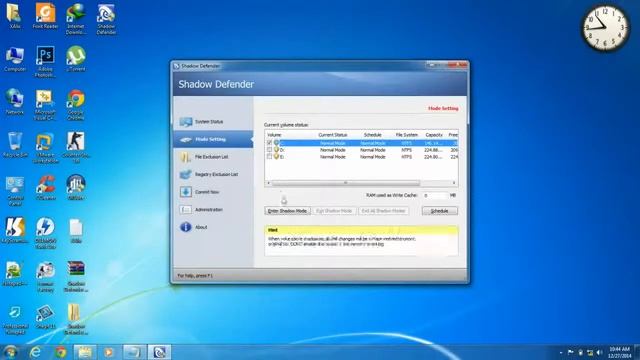Viewport: 640px width, 360px height.
Task: Click the volume list right scroll arrow
Action: 454,183
